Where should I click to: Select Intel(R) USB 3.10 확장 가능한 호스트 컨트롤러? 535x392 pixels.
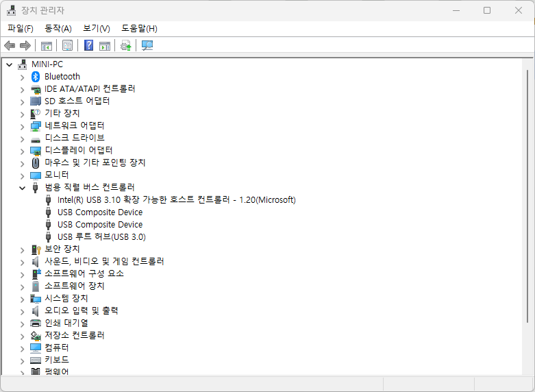coord(177,199)
